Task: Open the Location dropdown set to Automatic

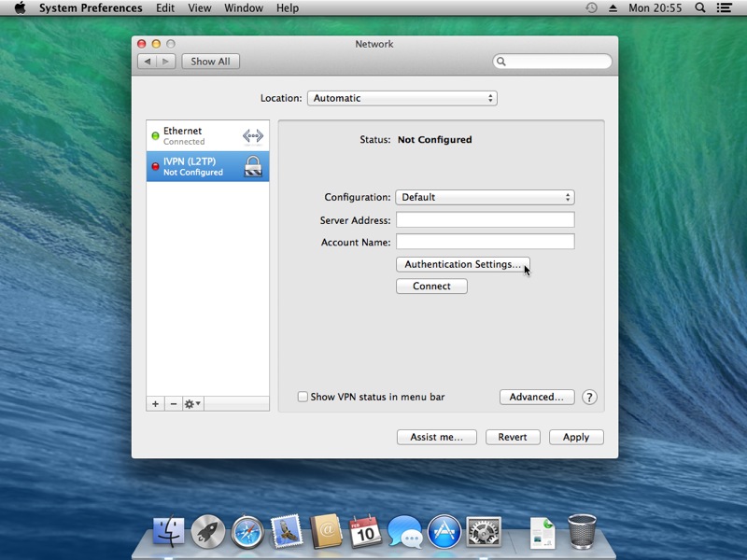Action: [402, 98]
